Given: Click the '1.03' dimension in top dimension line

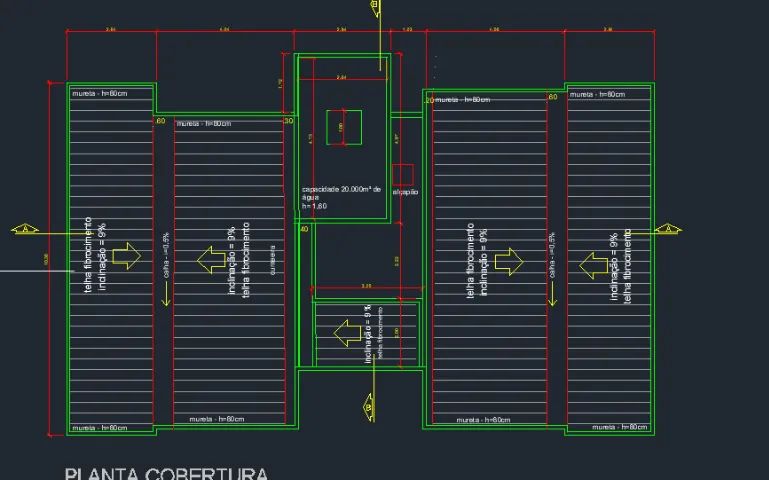Looking at the screenshot, I should click(408, 29).
